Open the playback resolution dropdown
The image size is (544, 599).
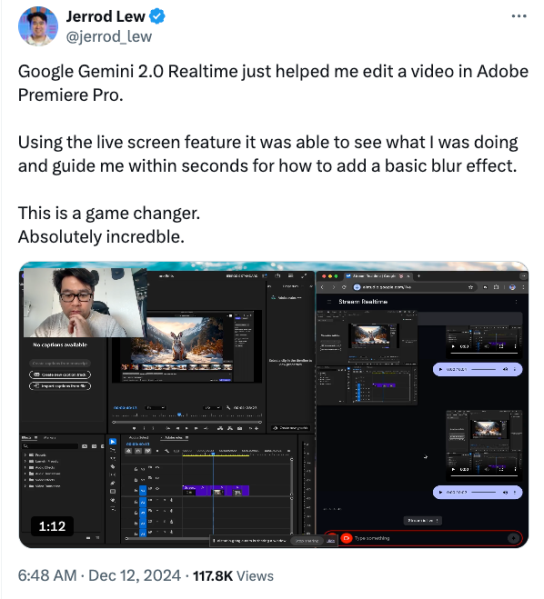click(212, 408)
